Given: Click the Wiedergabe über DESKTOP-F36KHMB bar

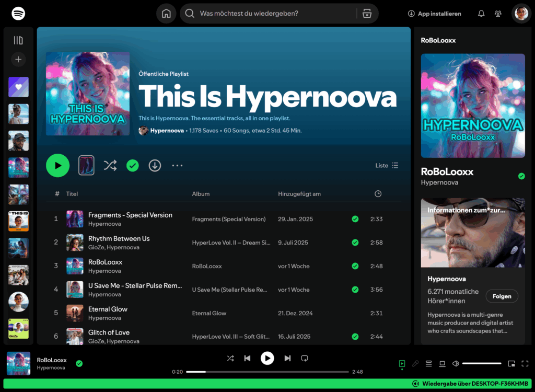Looking at the screenshot, I should (x=267, y=384).
